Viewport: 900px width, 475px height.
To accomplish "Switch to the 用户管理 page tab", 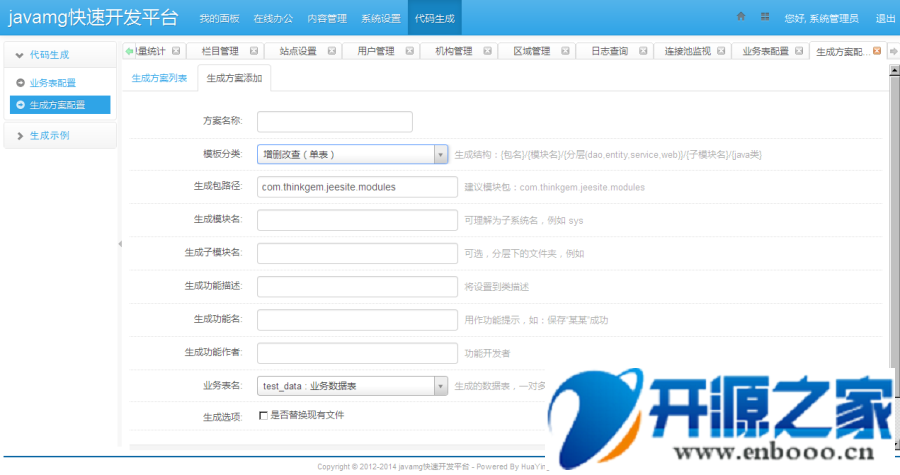I will coord(376,51).
